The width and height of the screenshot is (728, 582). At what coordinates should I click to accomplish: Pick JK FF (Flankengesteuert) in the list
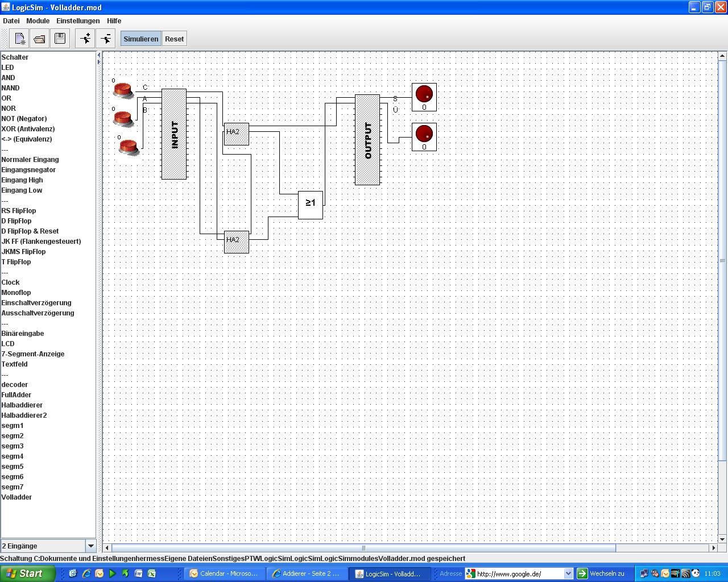coord(41,242)
